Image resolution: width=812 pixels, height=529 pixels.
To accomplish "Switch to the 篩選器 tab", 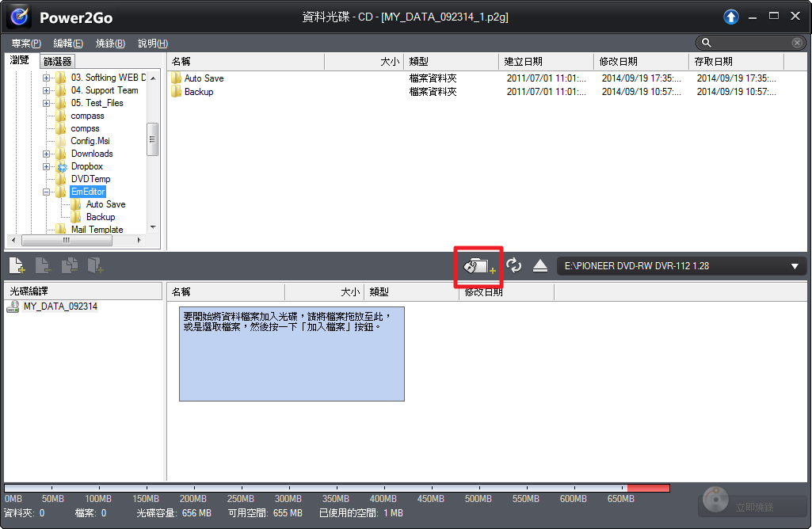I will tap(58, 61).
